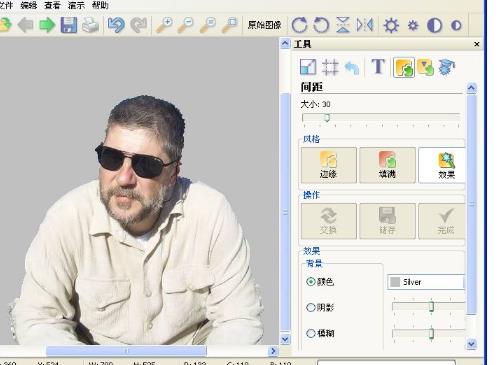Image resolution: width=502 pixels, height=365 pixels.
Task: Decrease brightness with the small sun icon
Action: click(413, 25)
